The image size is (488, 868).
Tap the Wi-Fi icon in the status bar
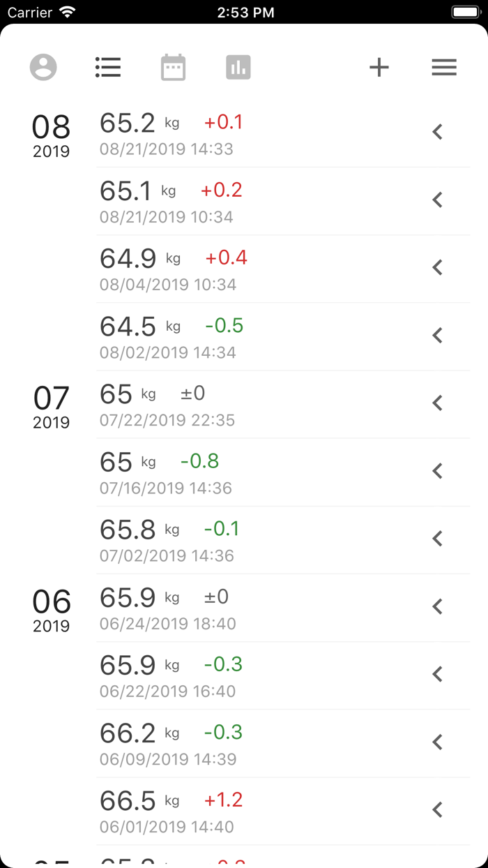pos(66,11)
